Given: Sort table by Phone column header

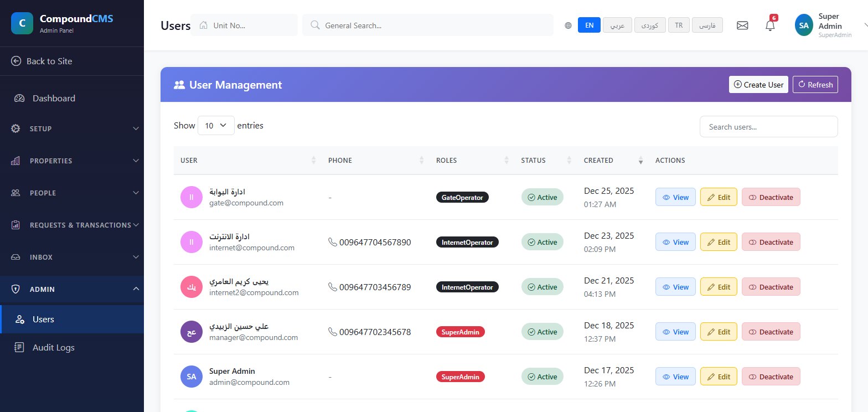Looking at the screenshot, I should click(x=375, y=161).
